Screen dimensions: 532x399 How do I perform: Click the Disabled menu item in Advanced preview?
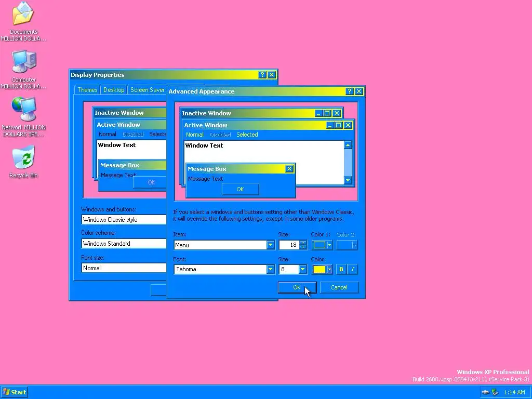click(220, 135)
